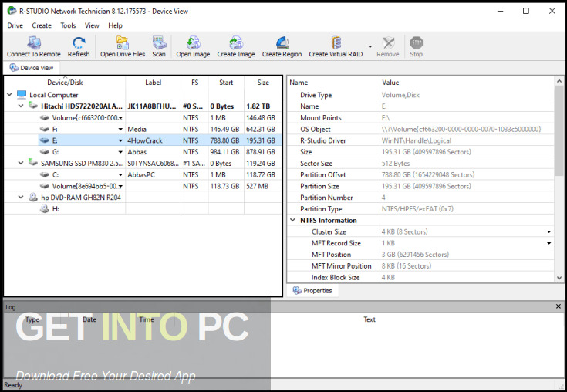Collapse the SAMSUNG SSD PM830 node
Image resolution: width=567 pixels, height=392 pixels.
coord(21,163)
